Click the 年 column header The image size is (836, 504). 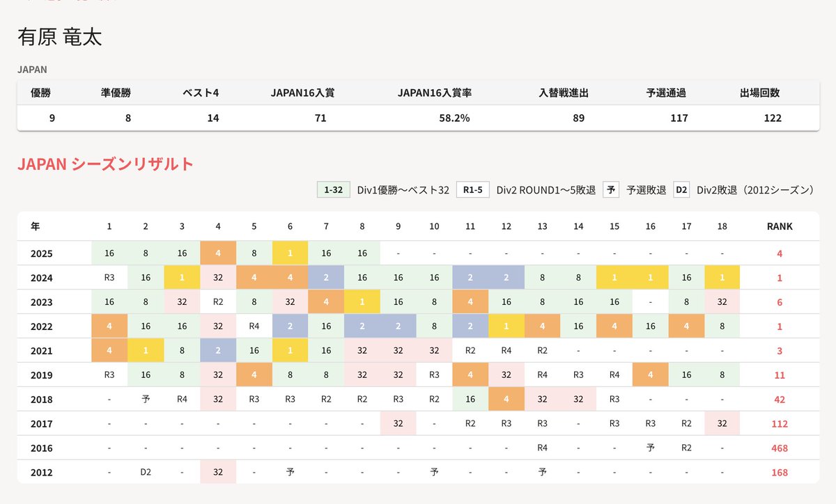coord(36,226)
